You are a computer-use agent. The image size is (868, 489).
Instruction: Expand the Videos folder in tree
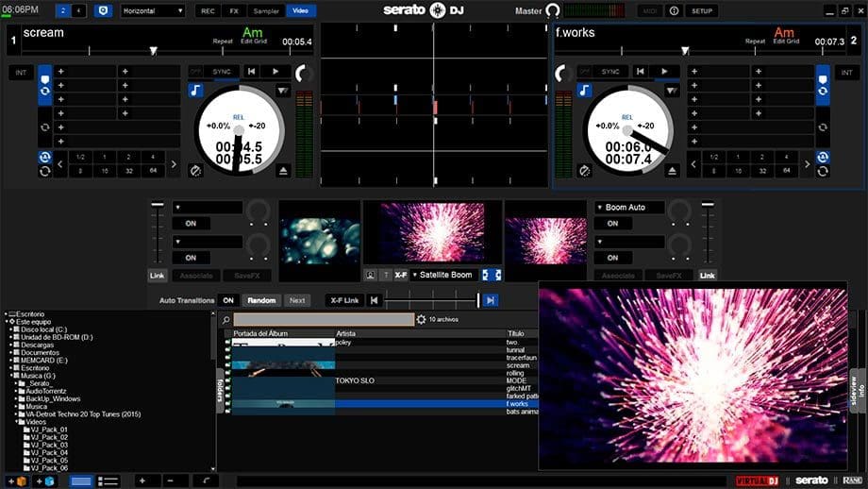click(x=16, y=422)
